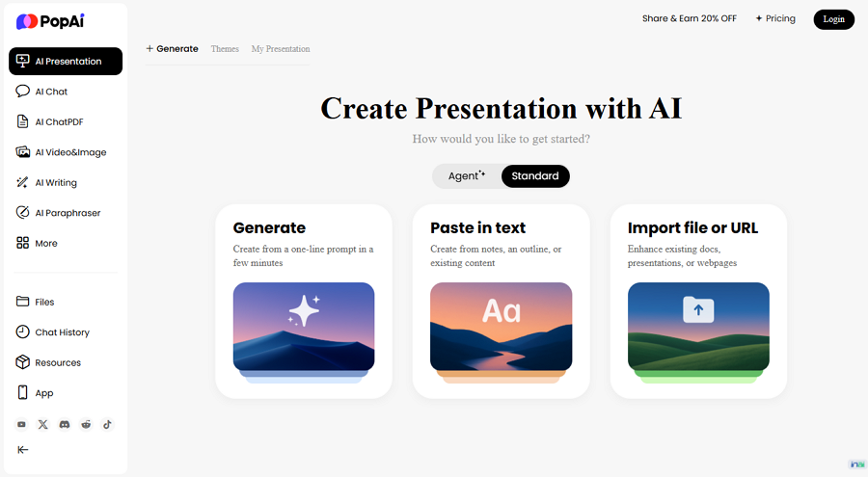Image resolution: width=868 pixels, height=477 pixels.
Task: Click the App phone icon
Action: (22, 392)
